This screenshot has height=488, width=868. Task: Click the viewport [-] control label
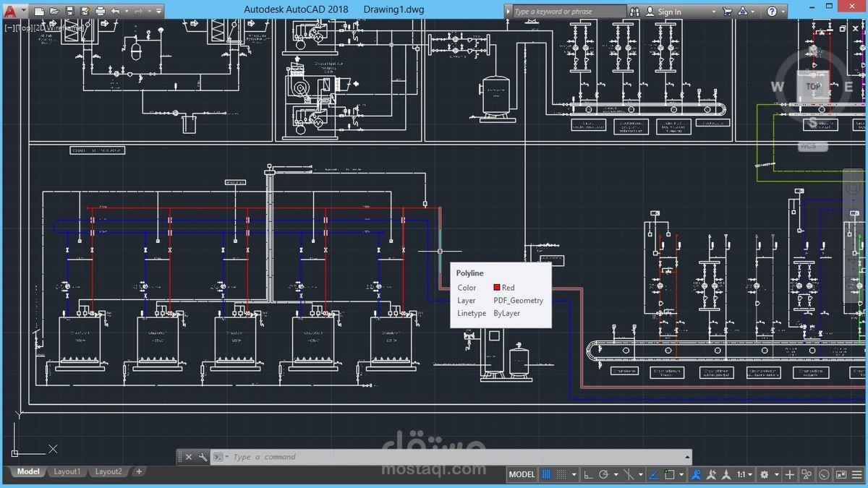[x=8, y=27]
